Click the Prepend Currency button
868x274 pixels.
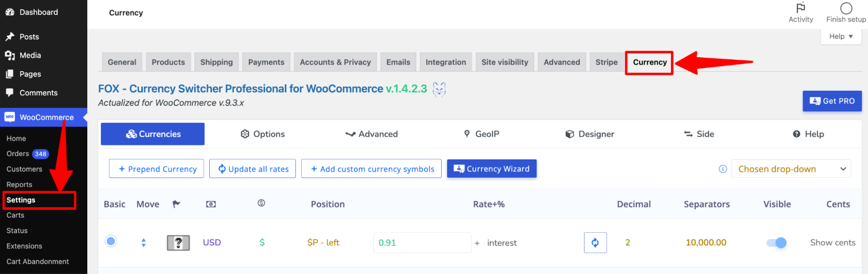pyautogui.click(x=156, y=168)
